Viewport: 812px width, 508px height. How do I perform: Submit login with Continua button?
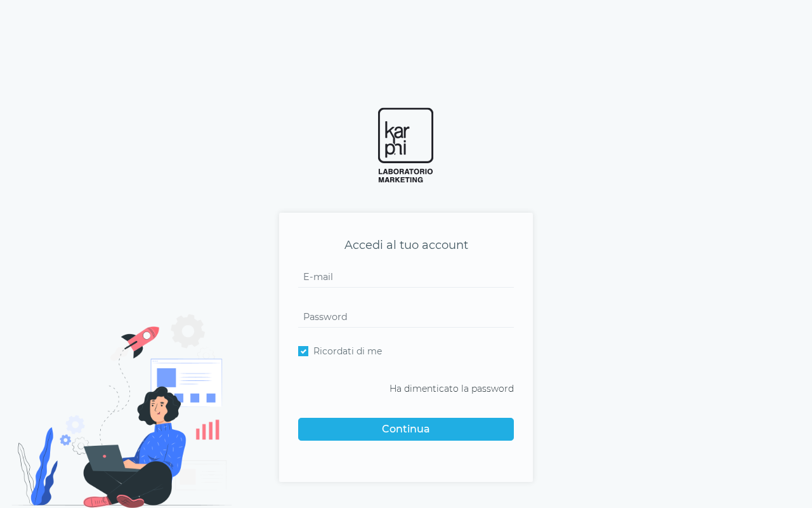coord(406,429)
